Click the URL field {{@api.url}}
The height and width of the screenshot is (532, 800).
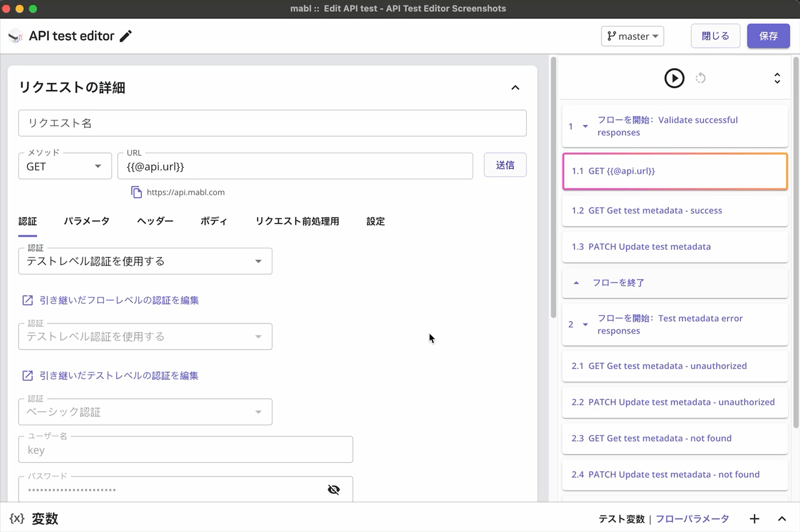[x=295, y=166]
